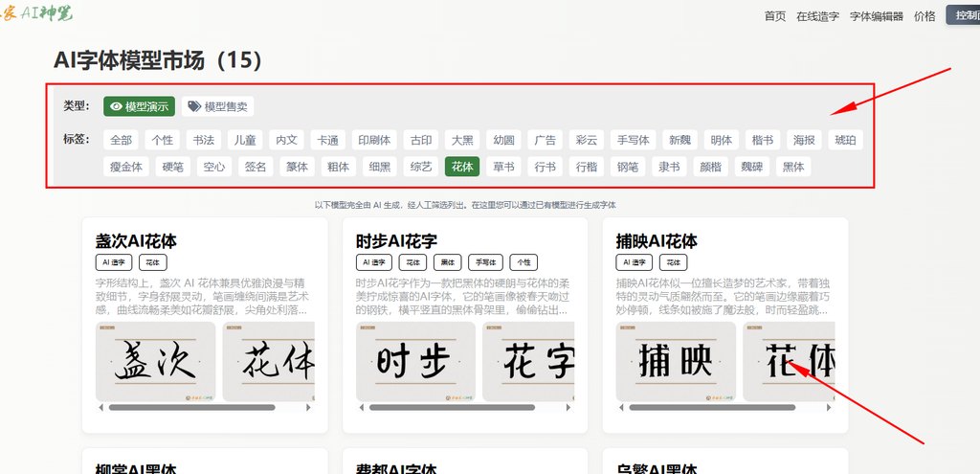Open the 盏次AI花体 card title
Image resolution: width=980 pixels, height=474 pixels.
[136, 241]
